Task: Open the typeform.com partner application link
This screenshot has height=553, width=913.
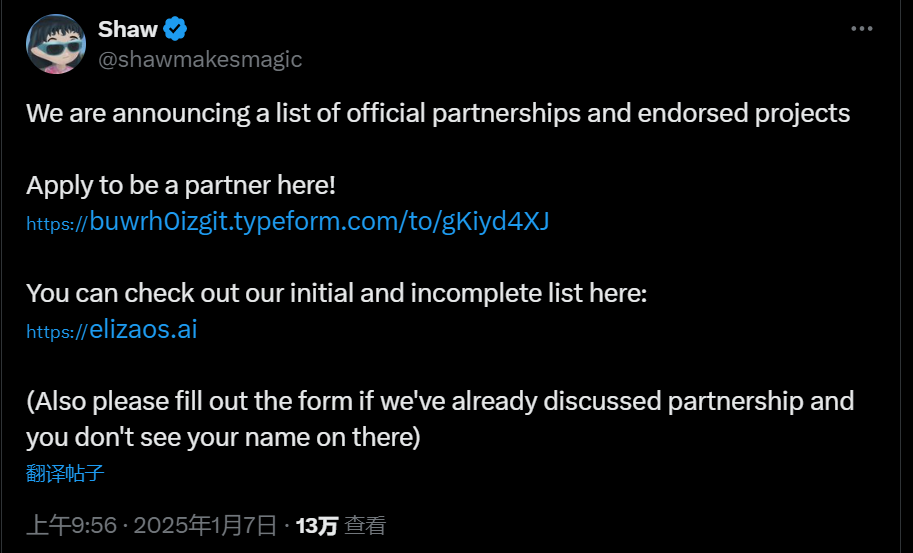Action: tap(319, 221)
